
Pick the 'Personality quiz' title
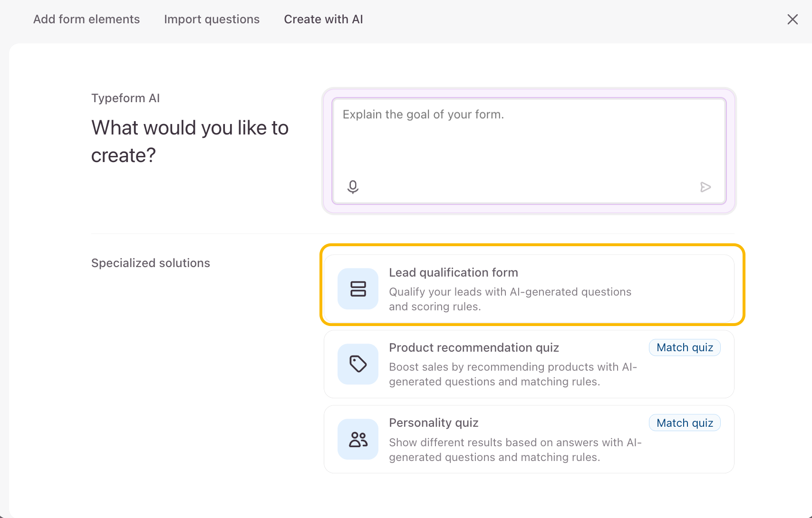pos(433,423)
